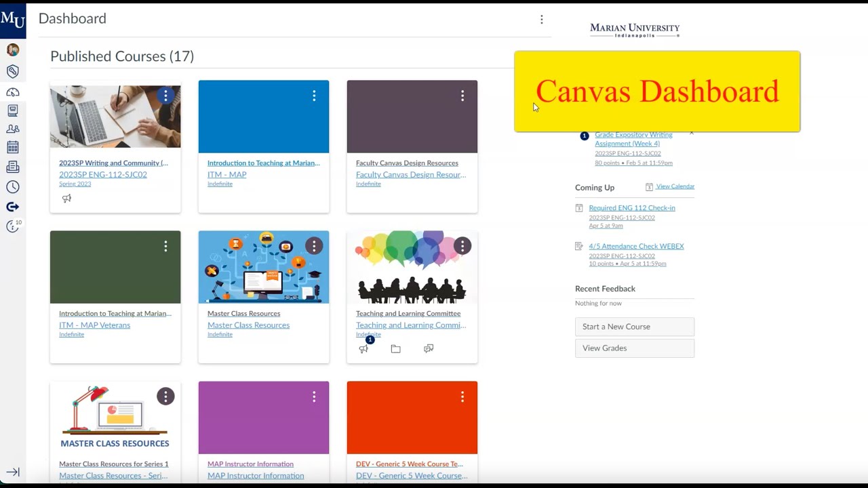Open the ITM - MAP course link
This screenshot has width=868, height=488.
(x=227, y=174)
